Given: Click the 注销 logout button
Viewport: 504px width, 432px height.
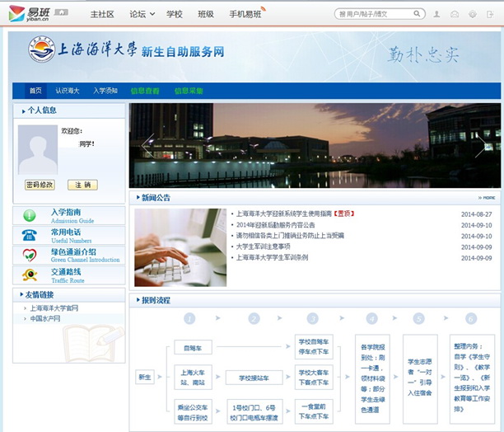Looking at the screenshot, I should (x=82, y=185).
